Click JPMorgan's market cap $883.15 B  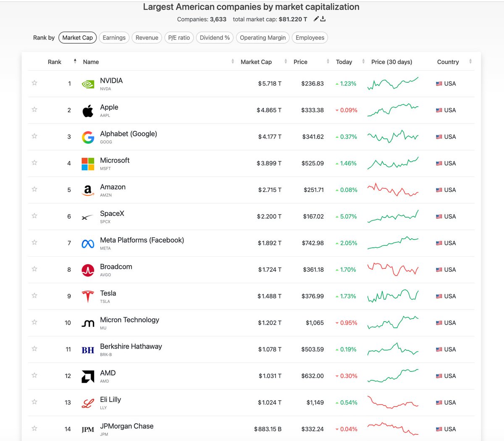pyautogui.click(x=268, y=429)
